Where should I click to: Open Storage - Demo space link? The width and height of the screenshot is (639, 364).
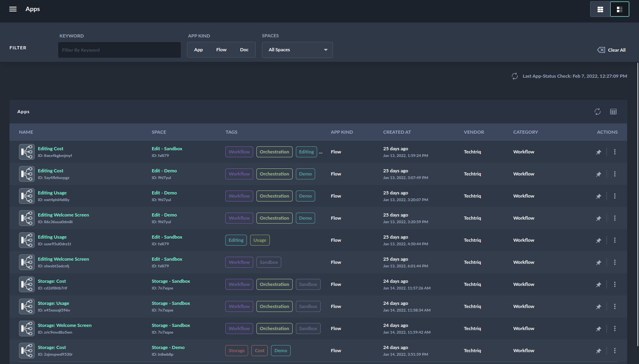tap(168, 347)
